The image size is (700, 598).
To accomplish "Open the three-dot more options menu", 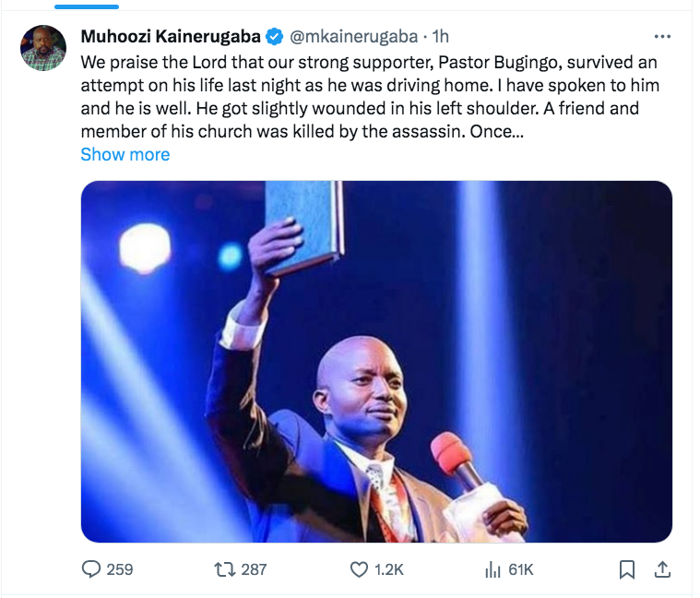I will tap(662, 37).
